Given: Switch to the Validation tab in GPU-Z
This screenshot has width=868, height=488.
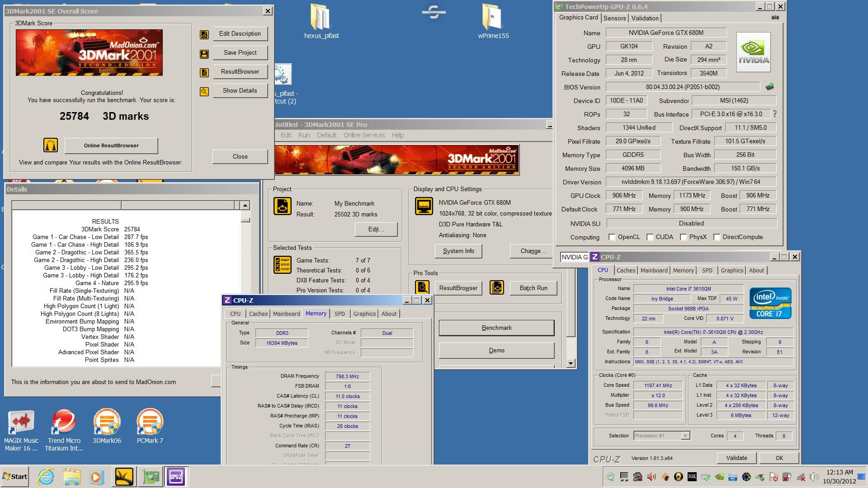Looking at the screenshot, I should click(645, 18).
